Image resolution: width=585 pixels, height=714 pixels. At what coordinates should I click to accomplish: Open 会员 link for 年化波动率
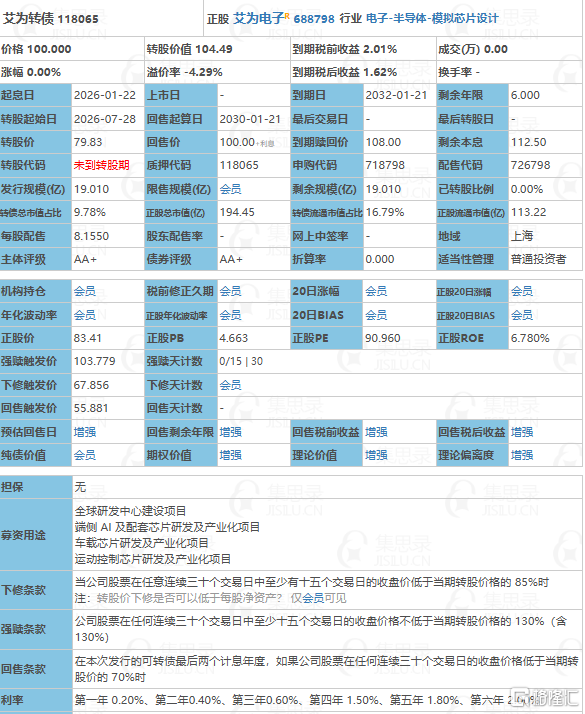85,315
